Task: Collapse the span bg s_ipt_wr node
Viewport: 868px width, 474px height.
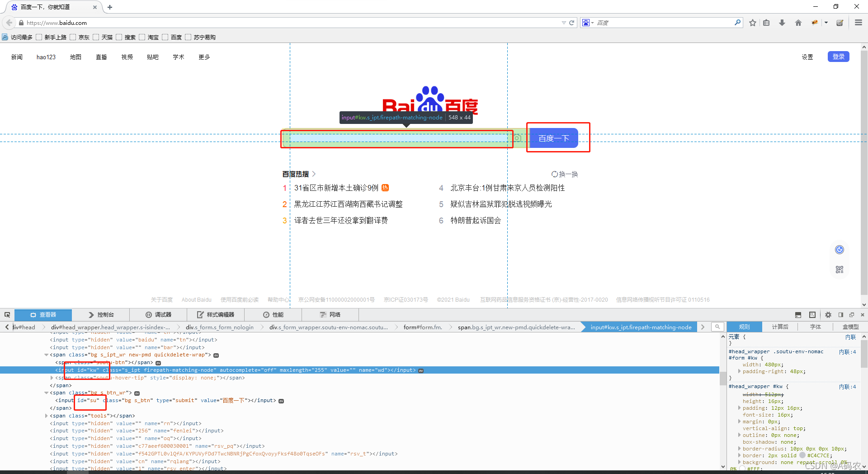Action: click(x=46, y=355)
